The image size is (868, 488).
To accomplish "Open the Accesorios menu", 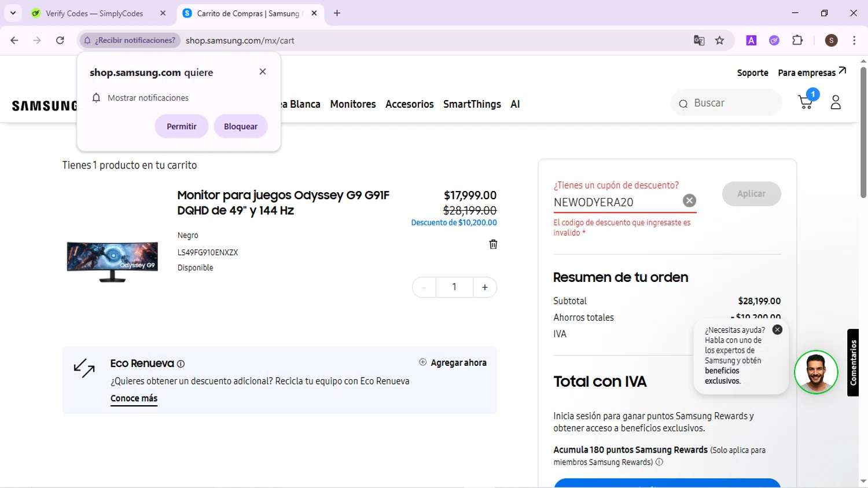I will 410,104.
